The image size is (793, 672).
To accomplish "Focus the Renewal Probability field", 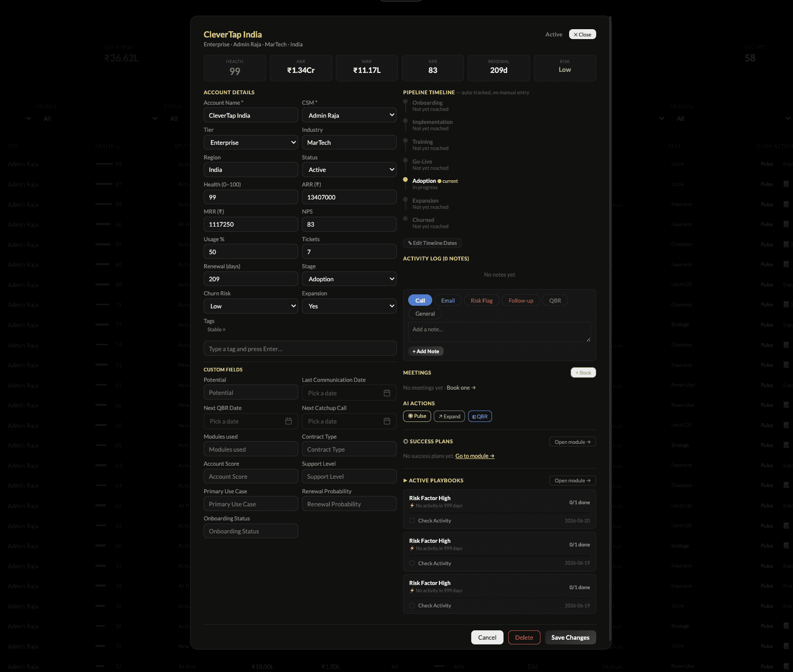I will pos(349,504).
